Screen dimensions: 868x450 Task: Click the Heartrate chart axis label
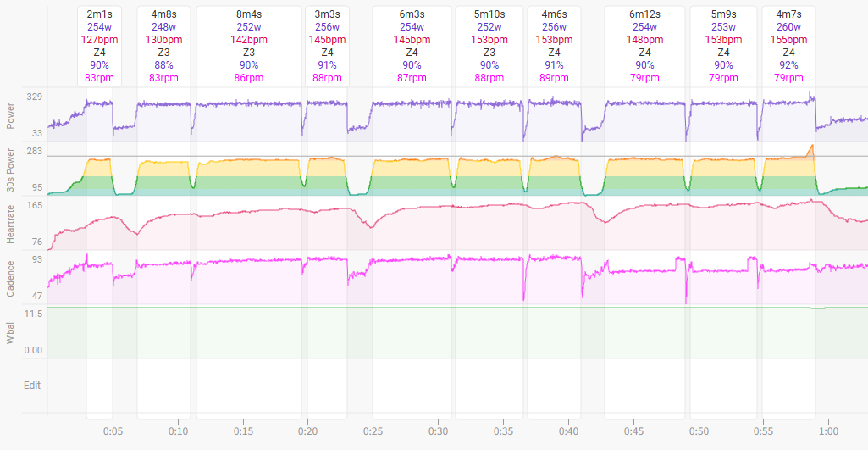pyautogui.click(x=9, y=225)
